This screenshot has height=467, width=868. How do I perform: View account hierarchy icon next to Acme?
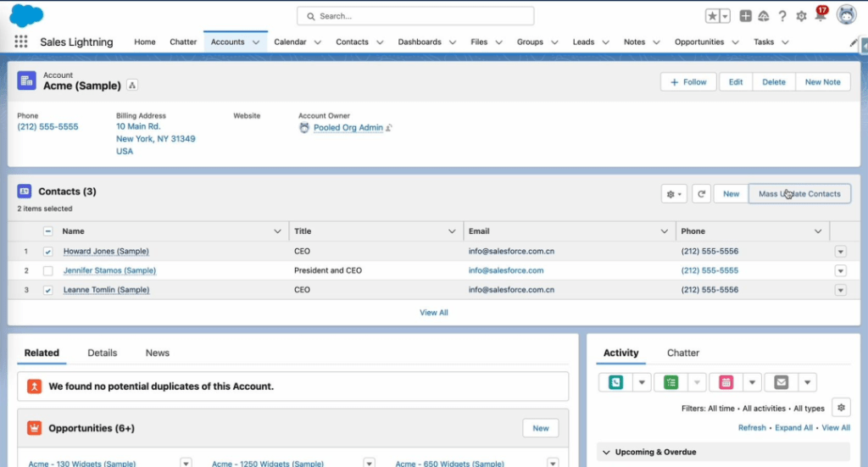[x=132, y=85]
